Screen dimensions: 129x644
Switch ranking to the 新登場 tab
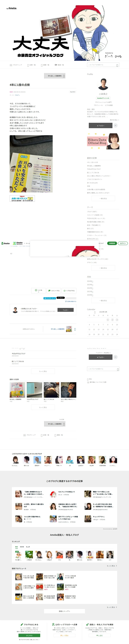[22, 547]
